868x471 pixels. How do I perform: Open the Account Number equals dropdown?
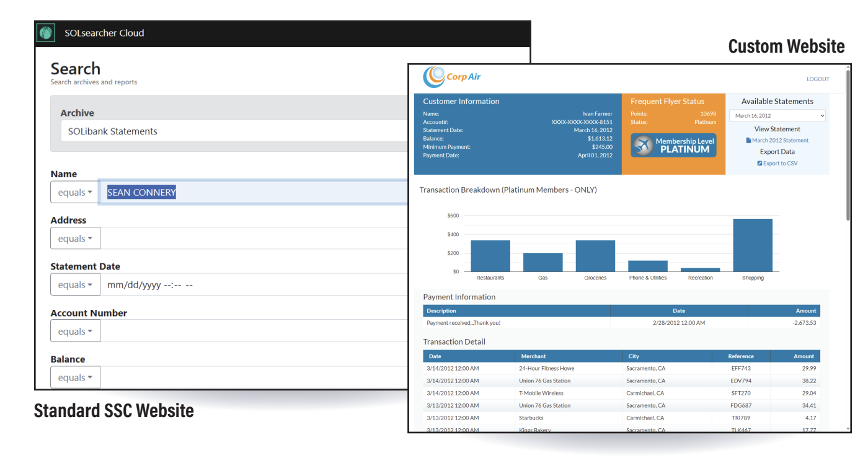point(75,330)
